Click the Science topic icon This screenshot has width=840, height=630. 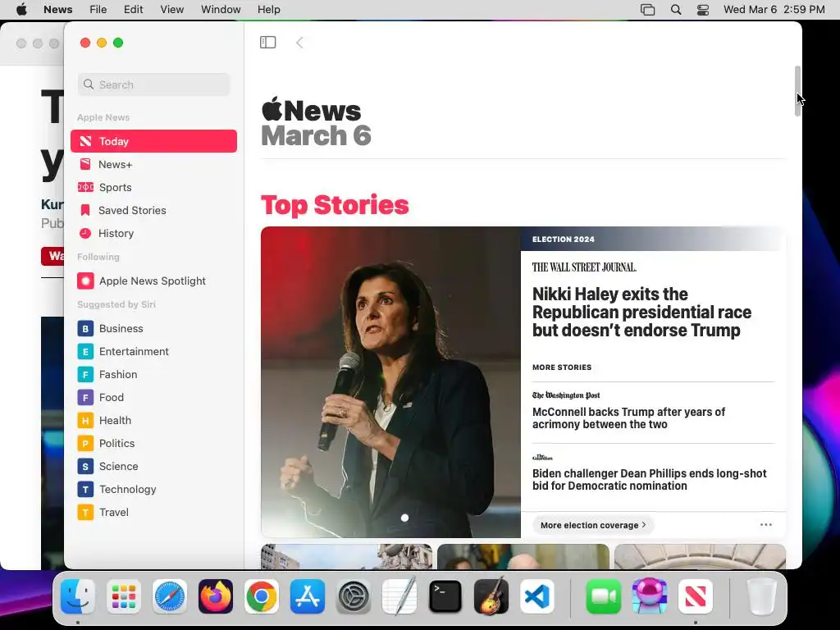pos(85,467)
